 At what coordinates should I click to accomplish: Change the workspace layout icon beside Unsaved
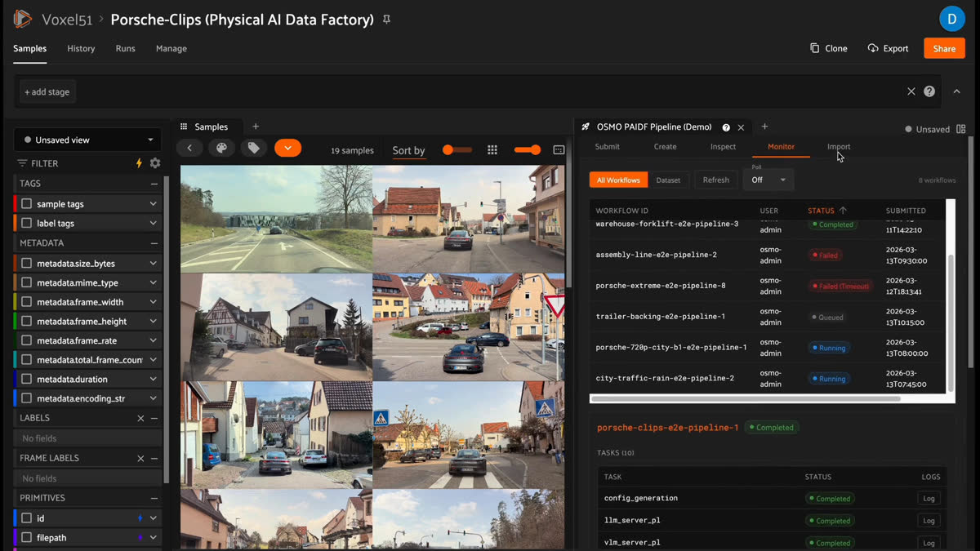click(x=961, y=129)
